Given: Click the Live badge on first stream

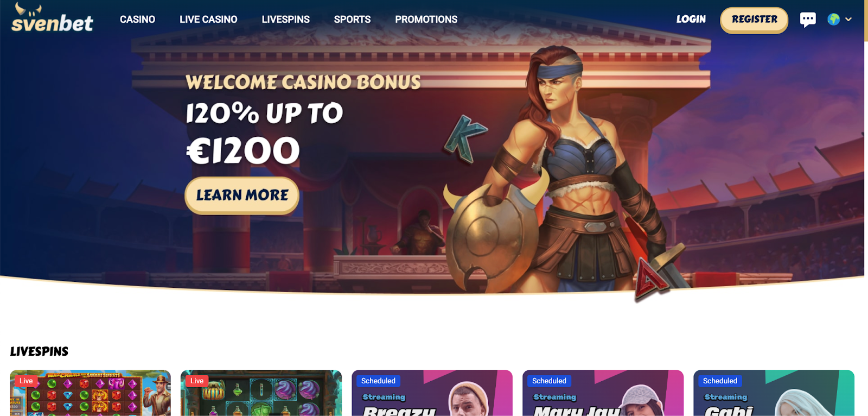Looking at the screenshot, I should point(26,381).
